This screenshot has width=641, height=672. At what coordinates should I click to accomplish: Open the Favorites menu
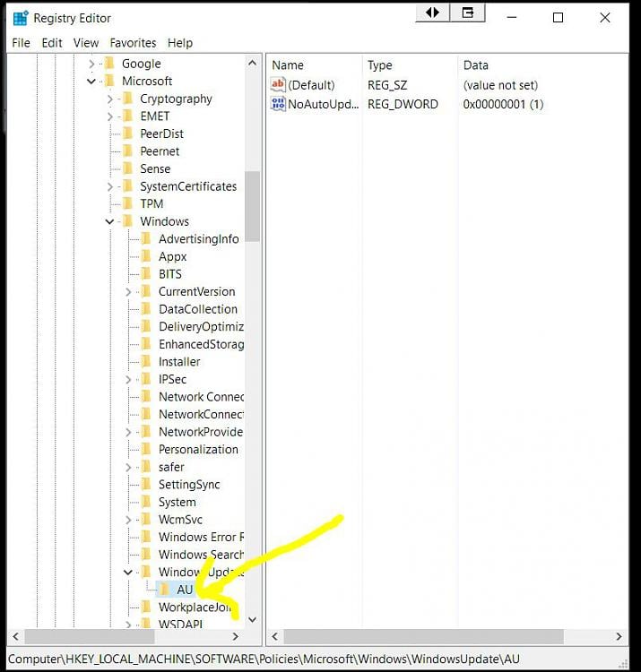pos(133,43)
